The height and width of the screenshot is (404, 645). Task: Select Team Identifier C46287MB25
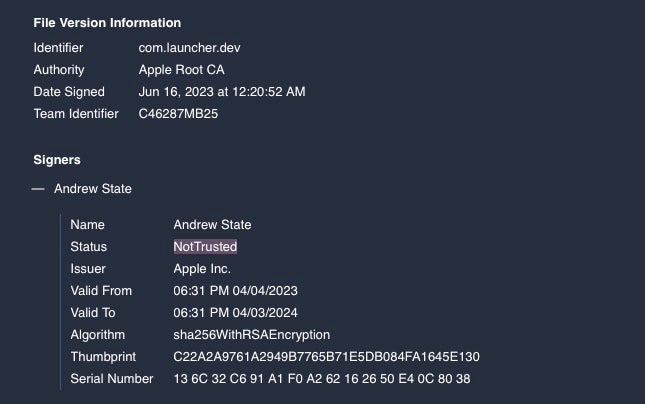[178, 114]
